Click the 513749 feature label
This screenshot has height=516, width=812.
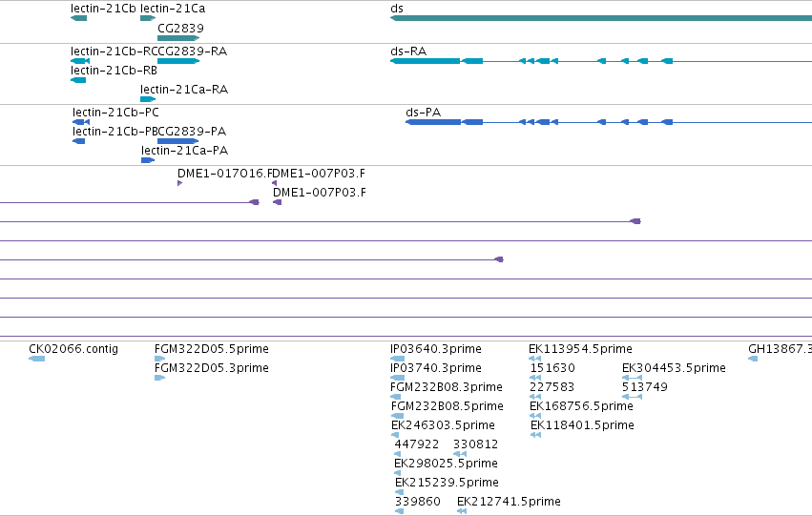[645, 387]
